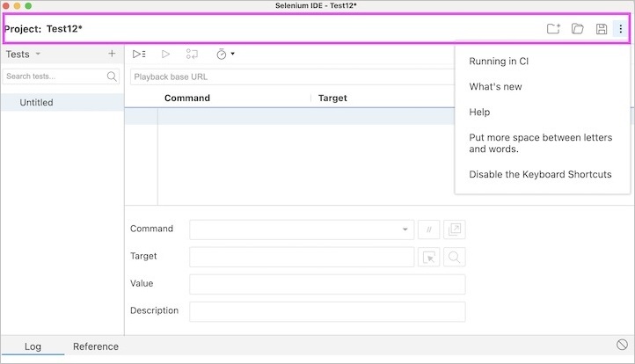Add a new test with plus icon

(112, 54)
